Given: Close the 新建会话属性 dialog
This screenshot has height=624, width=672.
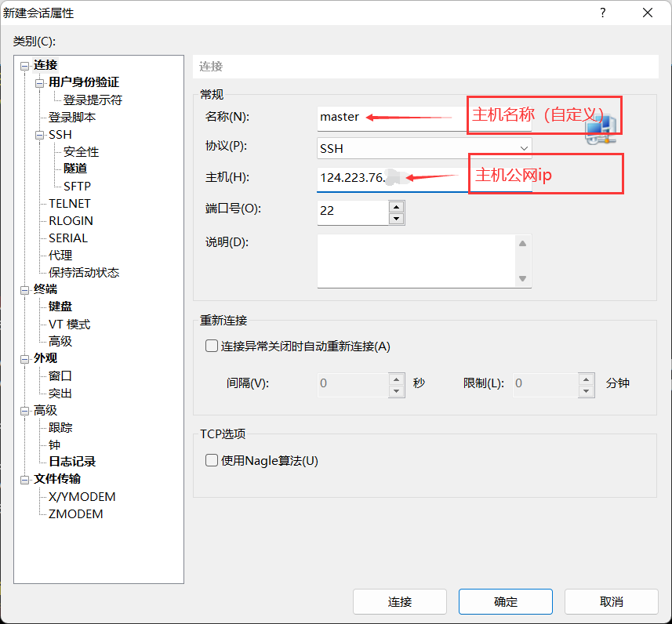Looking at the screenshot, I should point(648,13).
